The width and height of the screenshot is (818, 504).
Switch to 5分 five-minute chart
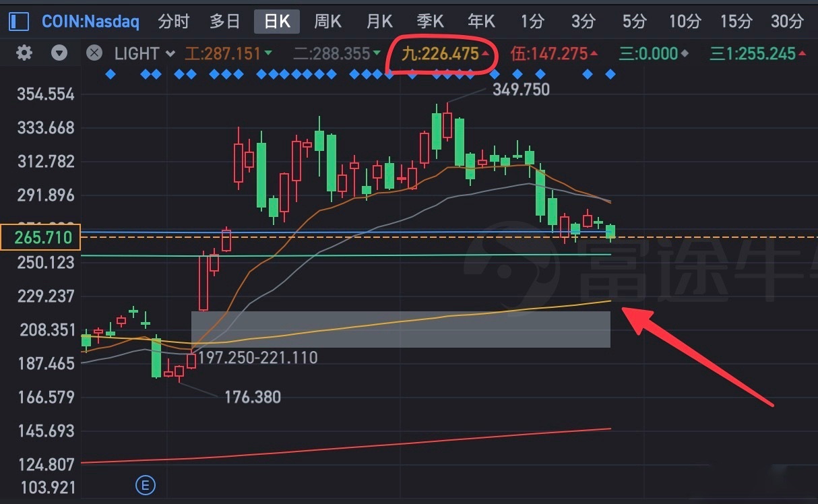coord(635,22)
